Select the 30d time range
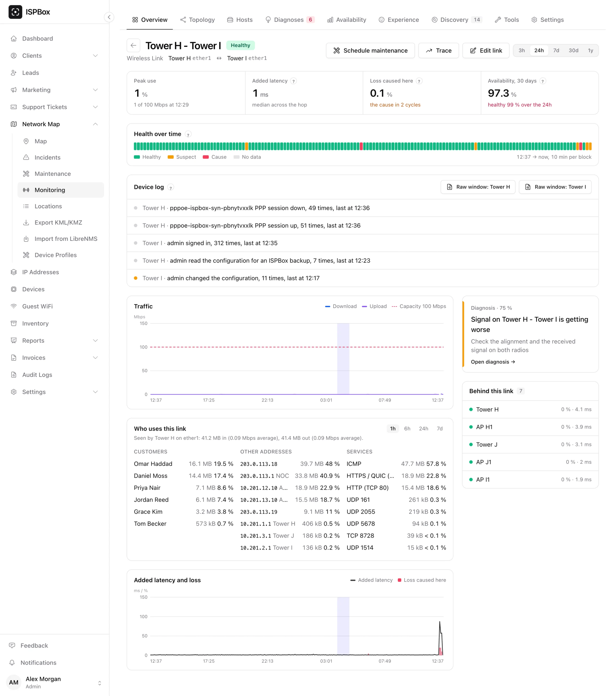This screenshot has height=696, width=616. (573, 50)
